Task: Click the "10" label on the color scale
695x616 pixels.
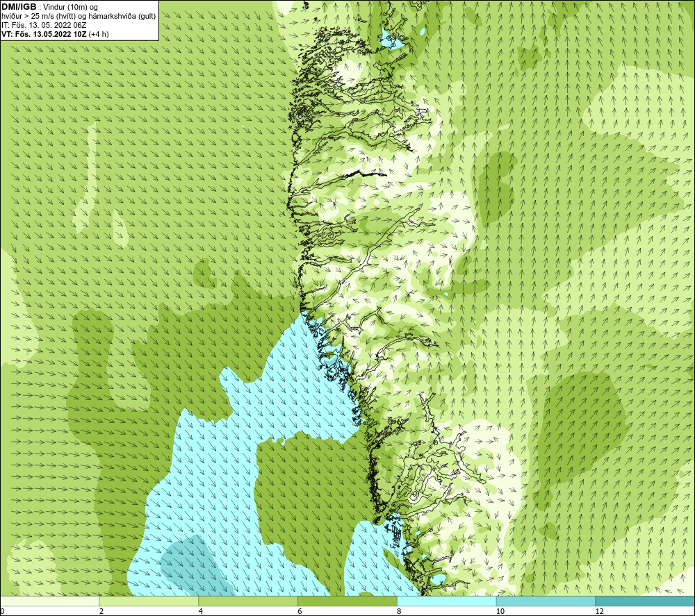Action: tap(500, 611)
